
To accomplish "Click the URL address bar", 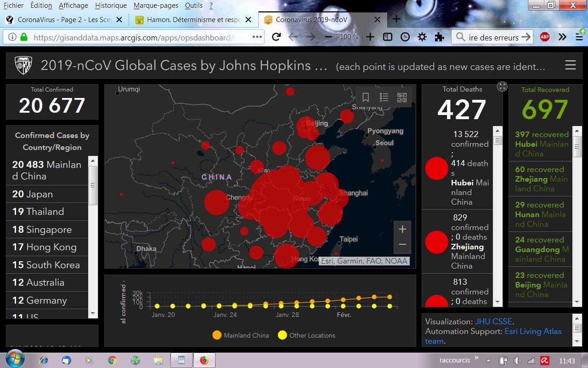I will [x=133, y=37].
